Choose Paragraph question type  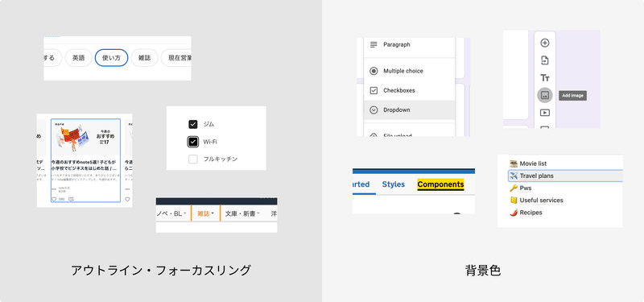(410, 44)
